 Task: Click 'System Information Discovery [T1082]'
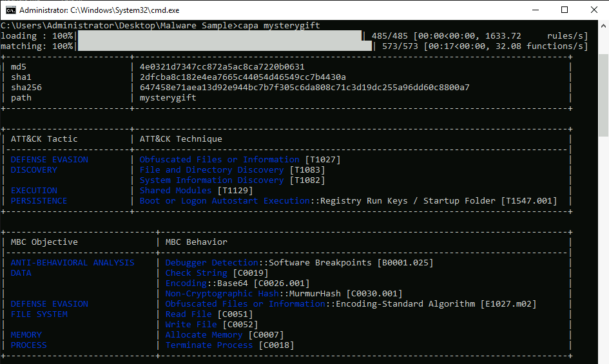point(232,180)
